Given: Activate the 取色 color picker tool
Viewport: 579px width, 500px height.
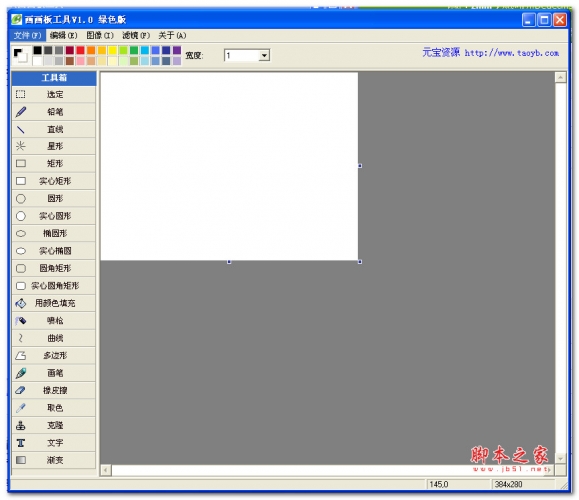Looking at the screenshot, I should (x=54, y=408).
